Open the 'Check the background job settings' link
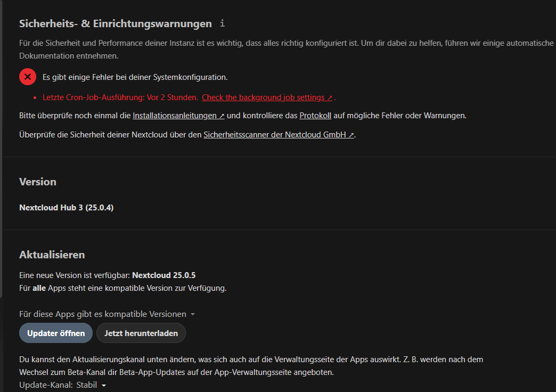556x392 pixels. (267, 97)
